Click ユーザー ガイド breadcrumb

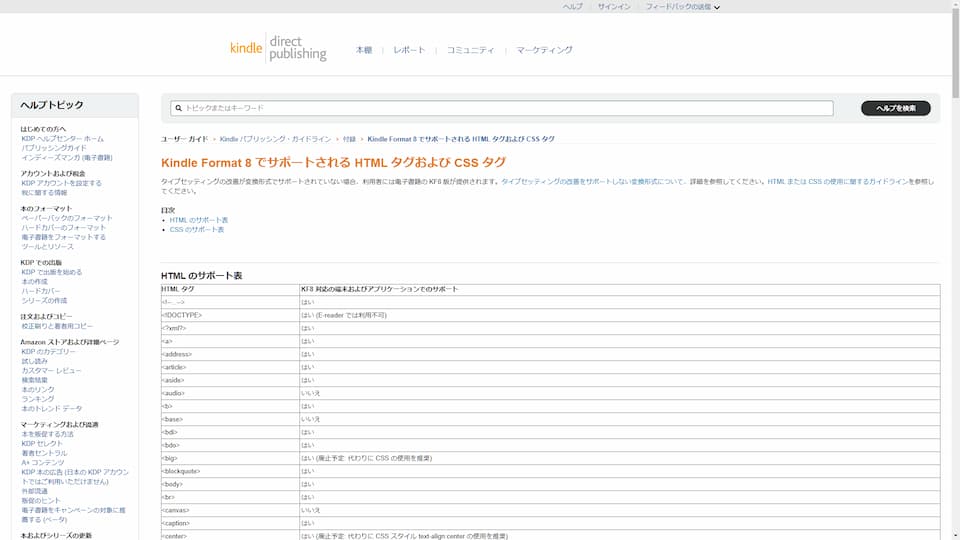[x=184, y=140]
